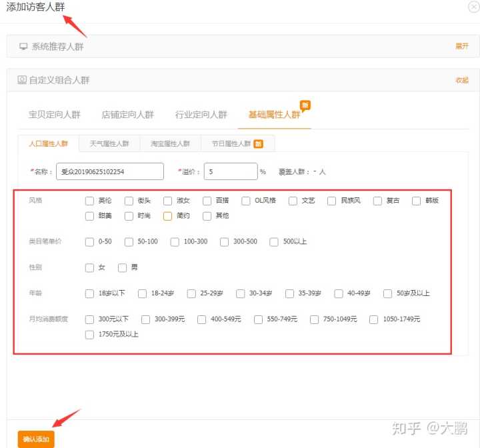480x448 pixels.
Task: Switch to 天气属性人群 sub-tab
Action: tap(109, 143)
